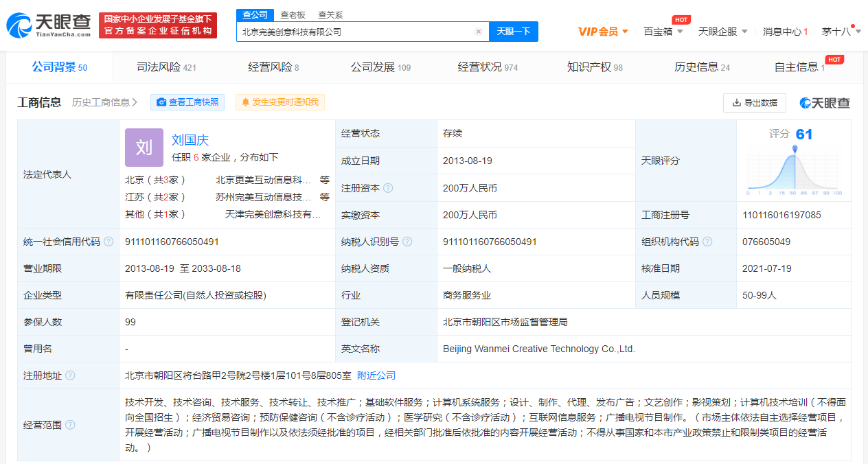868x464 pixels.
Task: Open 天津完美创意科技有 company link
Action: (273, 214)
